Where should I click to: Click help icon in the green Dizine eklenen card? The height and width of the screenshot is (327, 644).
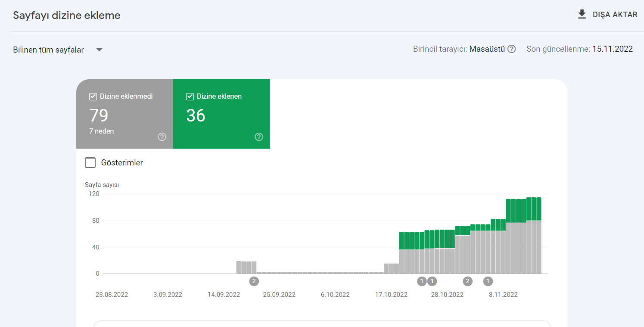tap(259, 137)
